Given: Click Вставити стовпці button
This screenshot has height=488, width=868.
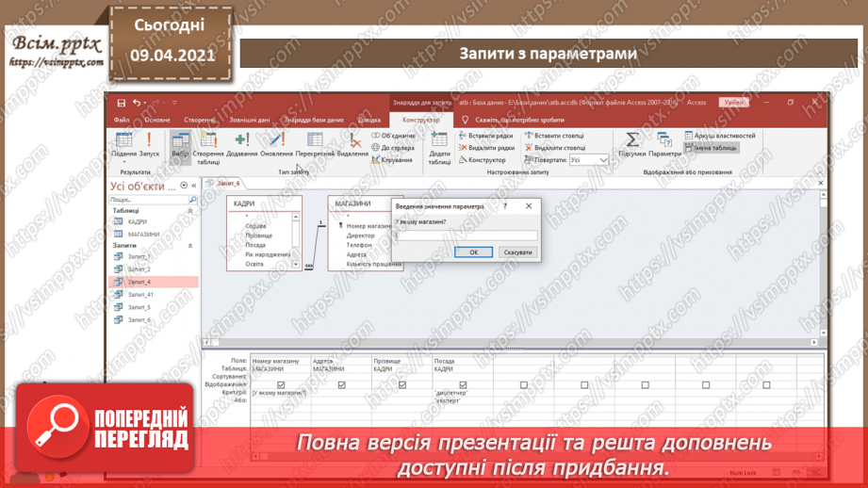Looking at the screenshot, I should click(554, 136).
